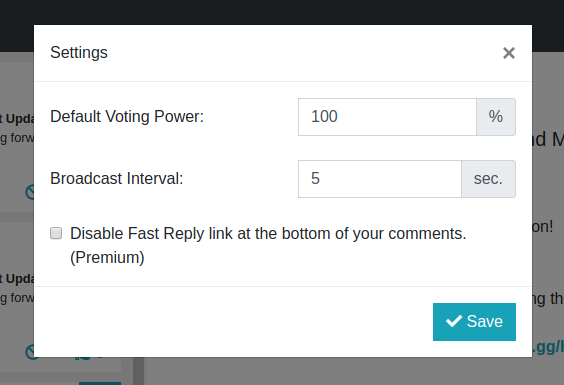Click the Broadcast Interval label

click(117, 178)
